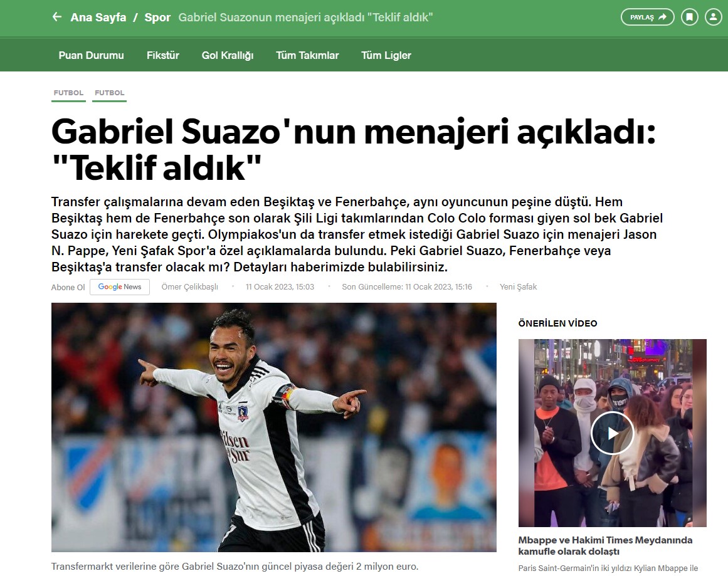
Task: Click the ÖNERİLEN VİDEO heading
Action: click(557, 323)
